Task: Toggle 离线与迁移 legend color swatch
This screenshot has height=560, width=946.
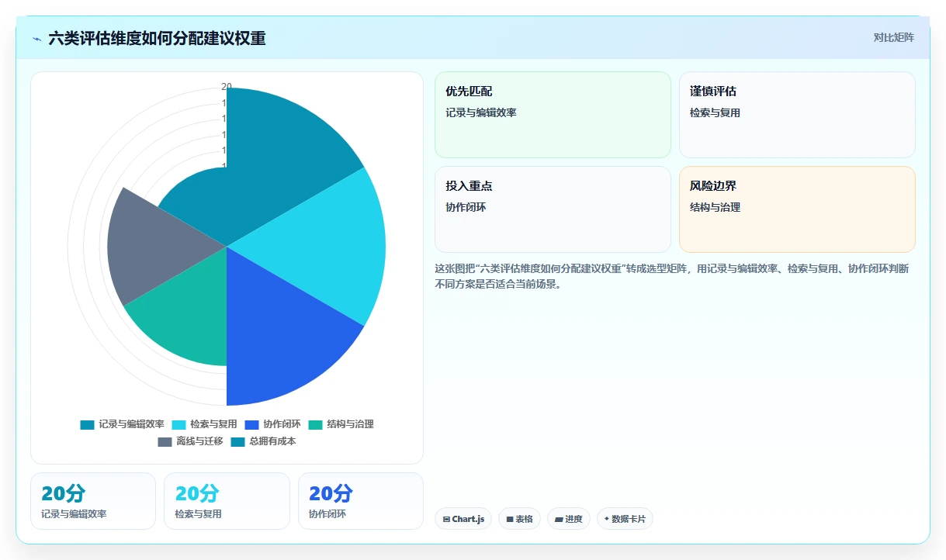Action: (x=165, y=441)
